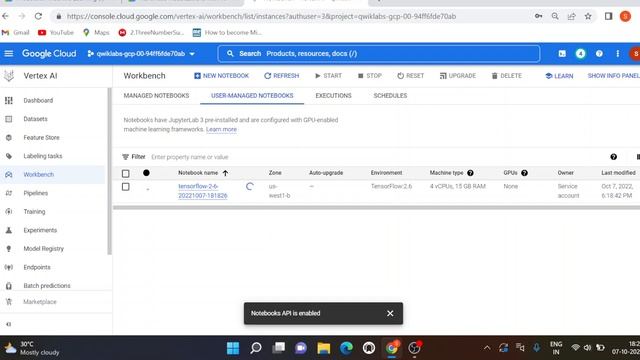The height and width of the screenshot is (360, 640).
Task: Open the Learn more link about notebooks
Action: 221,129
